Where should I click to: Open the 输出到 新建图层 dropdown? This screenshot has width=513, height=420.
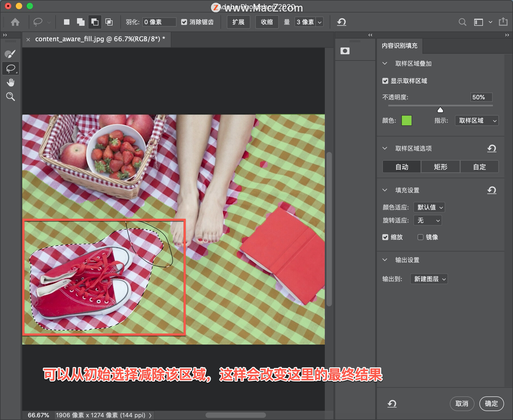click(429, 279)
